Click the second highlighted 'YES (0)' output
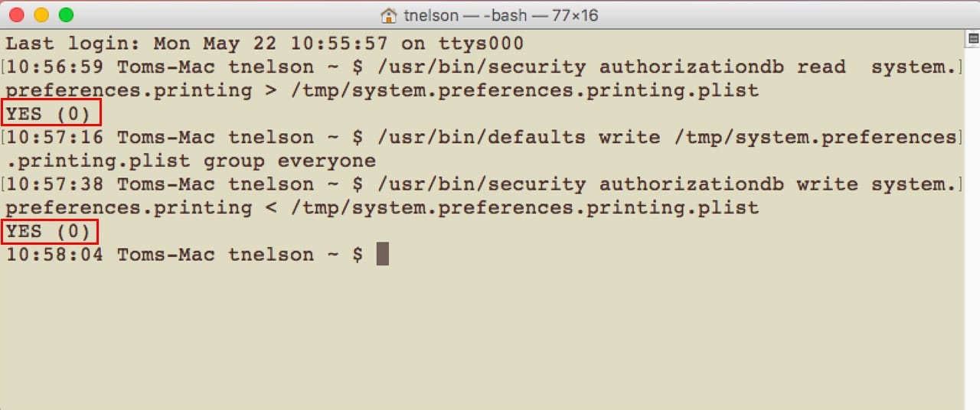980x410 pixels. pos(53,231)
